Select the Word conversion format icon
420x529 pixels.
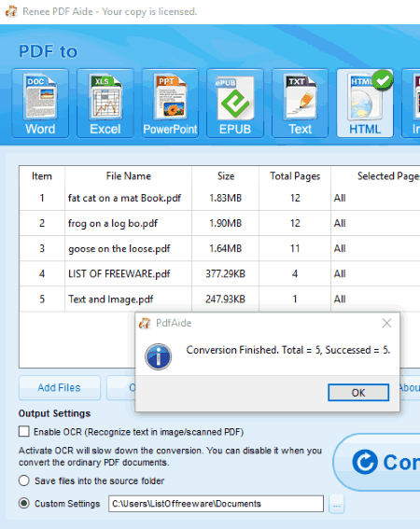coord(40,104)
